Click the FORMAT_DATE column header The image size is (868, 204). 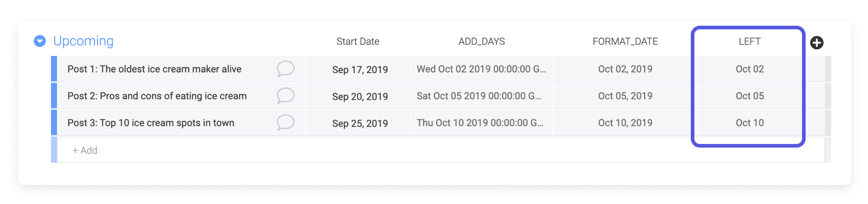click(x=625, y=42)
